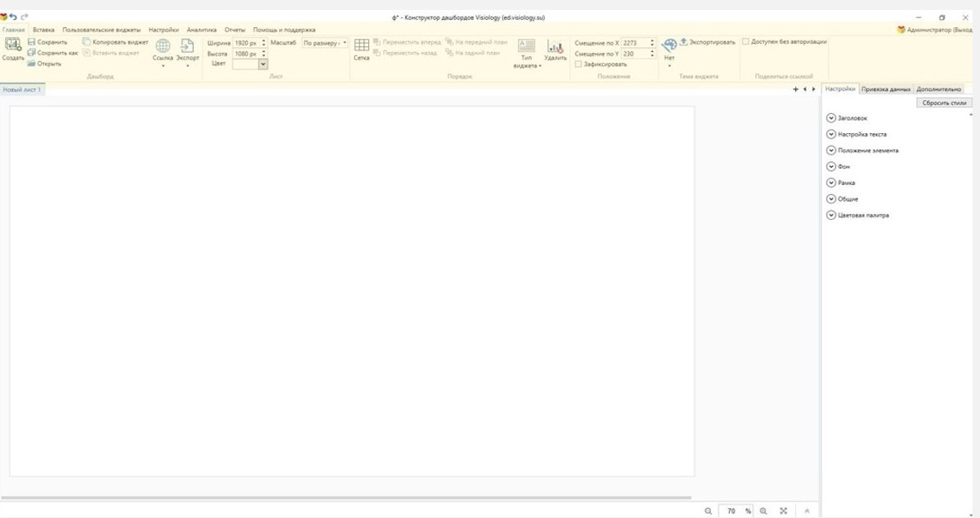Open the Цвет color dropdown arrow
The image size is (980, 518).
[x=263, y=64]
